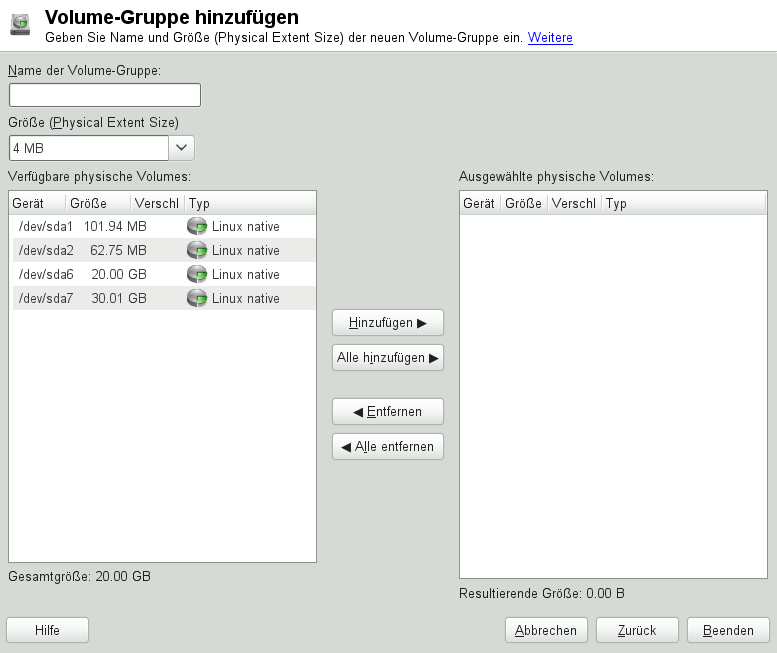Click the 30.01 GB size cell
777x653 pixels.
119,298
